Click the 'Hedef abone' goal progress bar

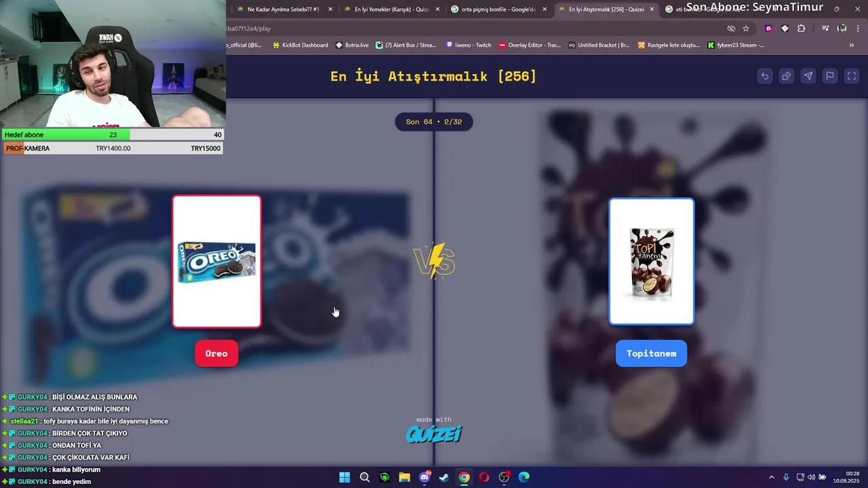pos(113,135)
